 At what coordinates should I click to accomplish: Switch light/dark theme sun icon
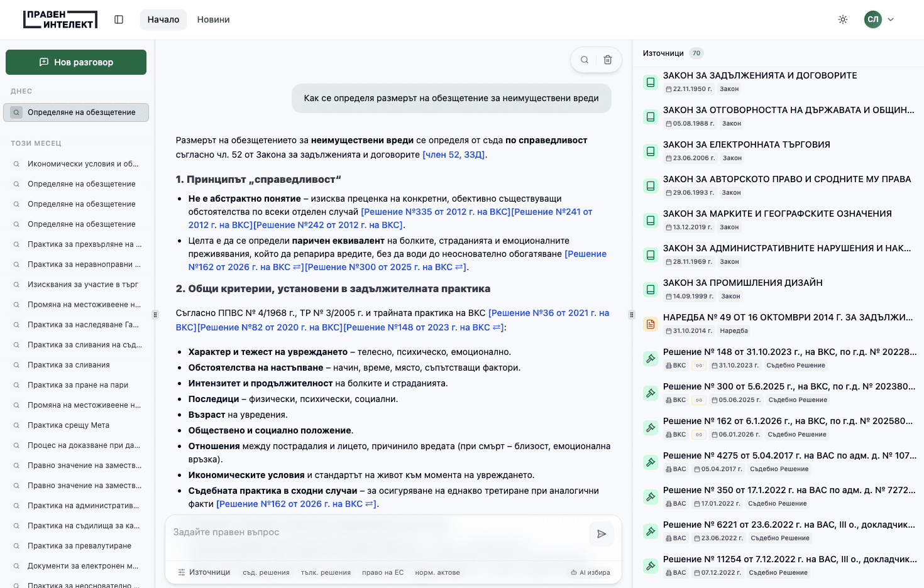pyautogui.click(x=843, y=19)
